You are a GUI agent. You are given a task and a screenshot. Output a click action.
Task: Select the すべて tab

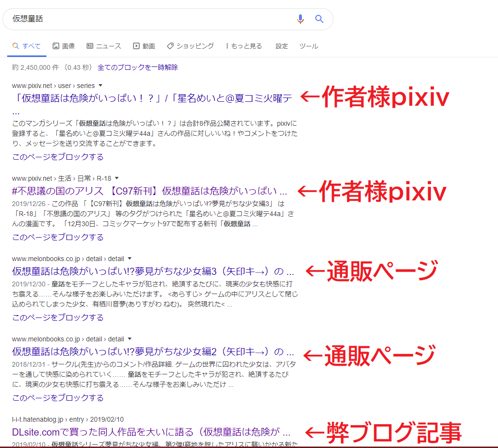[x=27, y=46]
